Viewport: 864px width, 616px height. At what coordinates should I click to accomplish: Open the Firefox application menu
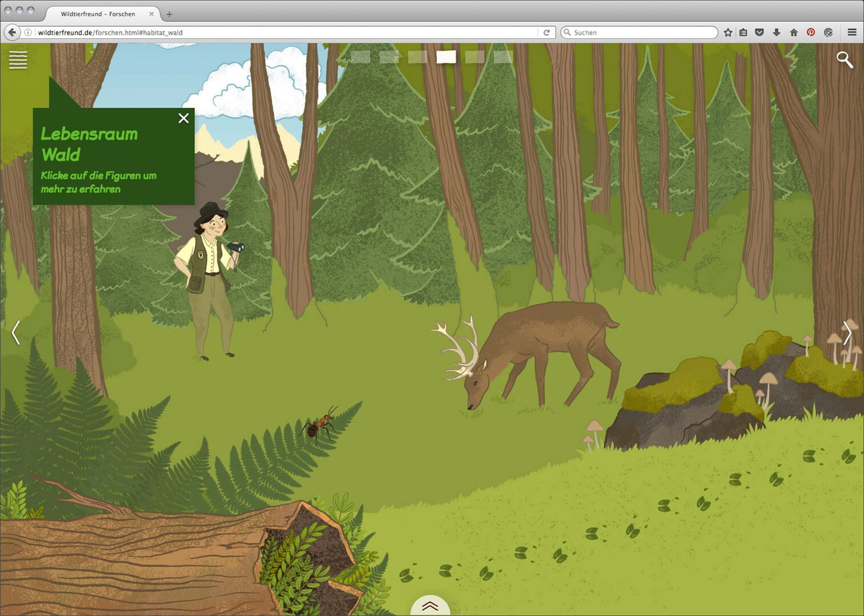tap(852, 33)
